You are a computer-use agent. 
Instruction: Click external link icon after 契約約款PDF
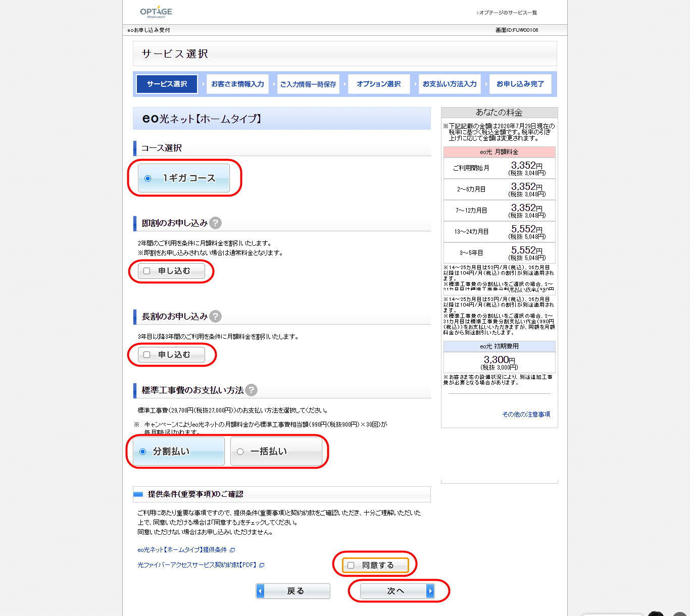point(262,565)
